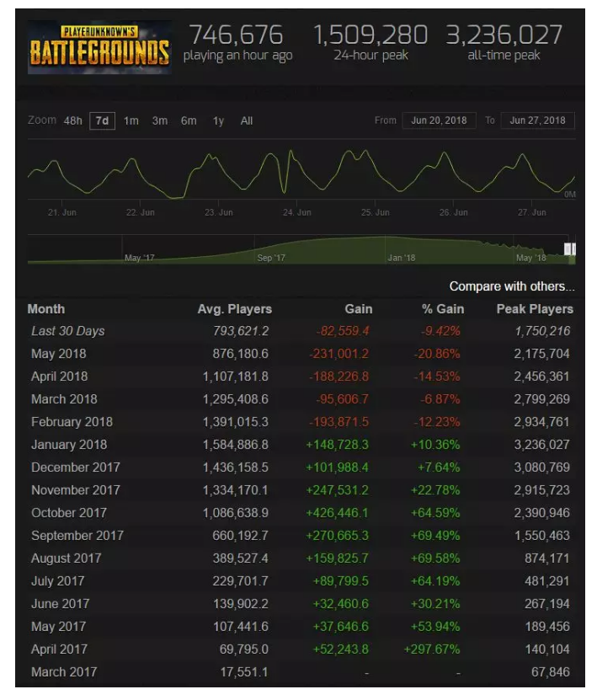The image size is (597, 700).
Task: Click gain value +148,728.3
Action: (338, 445)
